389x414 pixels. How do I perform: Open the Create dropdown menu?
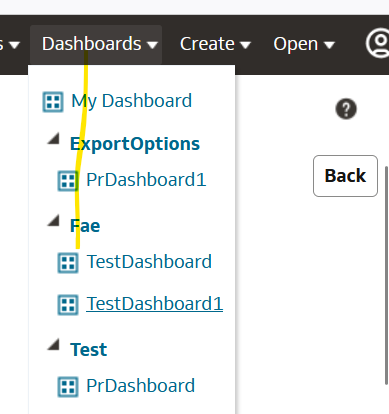(x=215, y=44)
